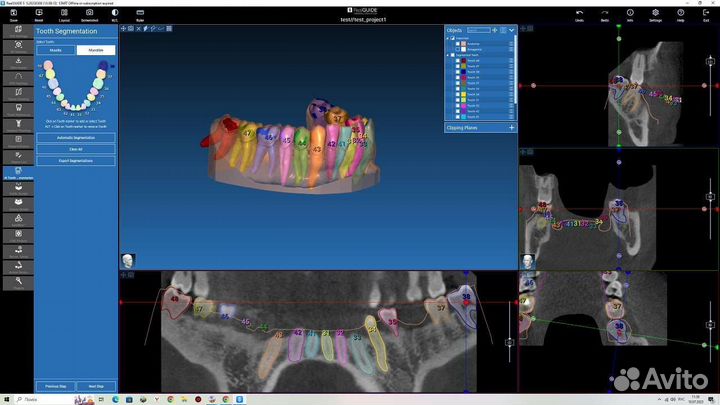The image size is (720, 405).
Task: Open the red circular taskbar app
Action: click(x=198, y=399)
